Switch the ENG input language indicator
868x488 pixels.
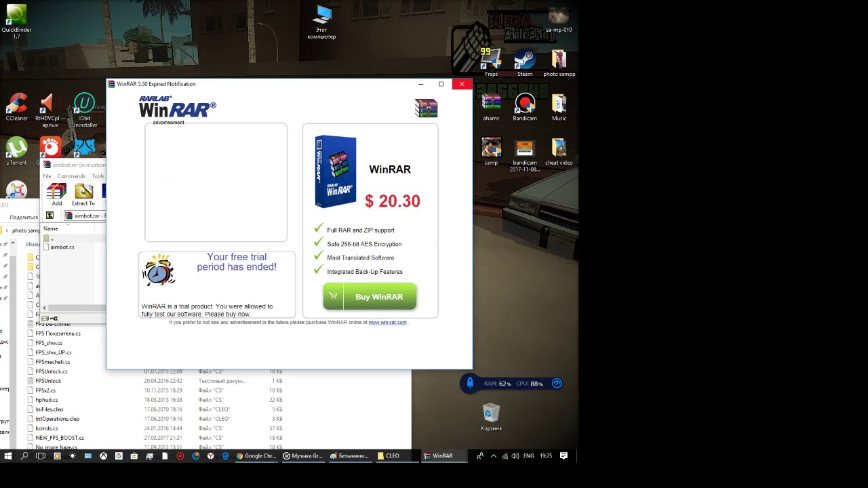coord(528,456)
